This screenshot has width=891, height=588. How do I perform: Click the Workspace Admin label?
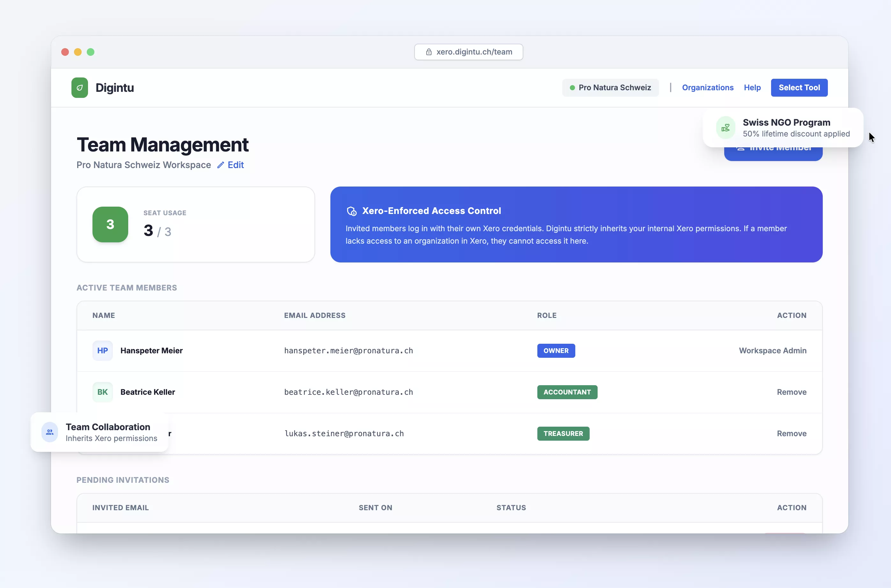click(x=772, y=351)
